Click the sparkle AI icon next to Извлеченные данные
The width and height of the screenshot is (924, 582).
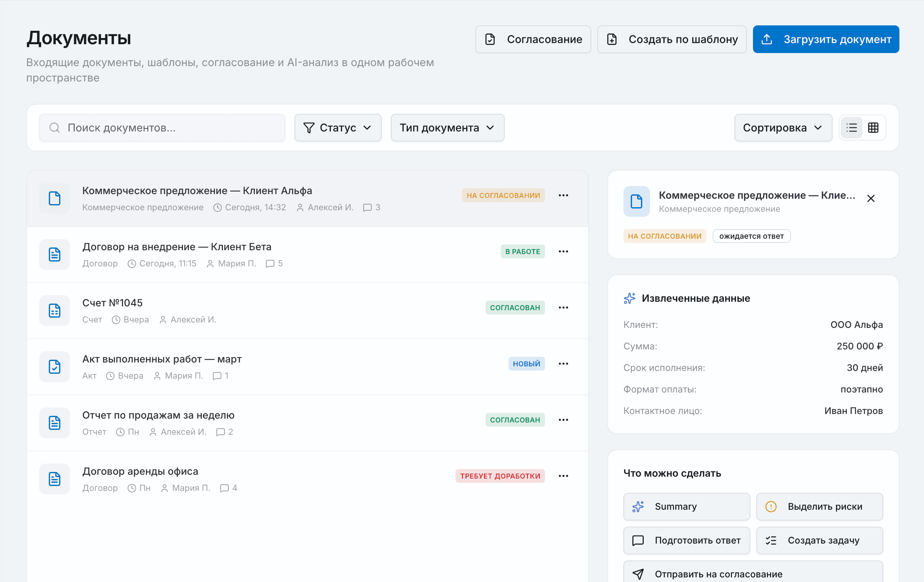coord(629,298)
